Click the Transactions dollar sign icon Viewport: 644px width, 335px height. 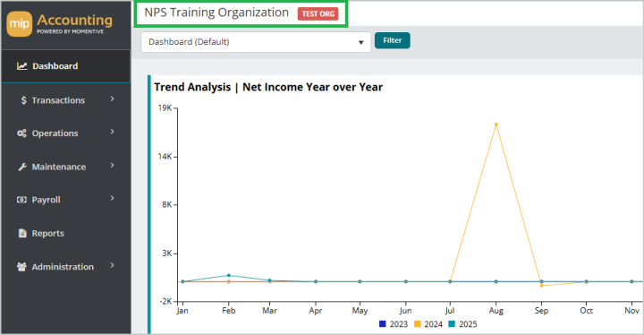coord(23,100)
